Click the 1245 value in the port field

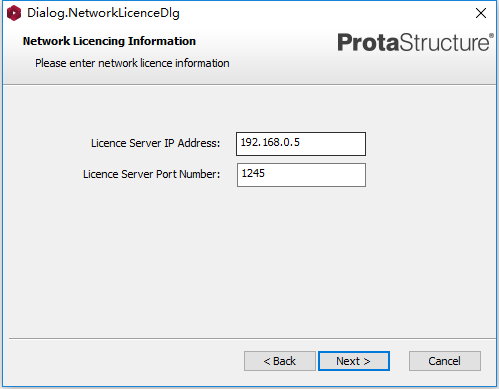253,173
